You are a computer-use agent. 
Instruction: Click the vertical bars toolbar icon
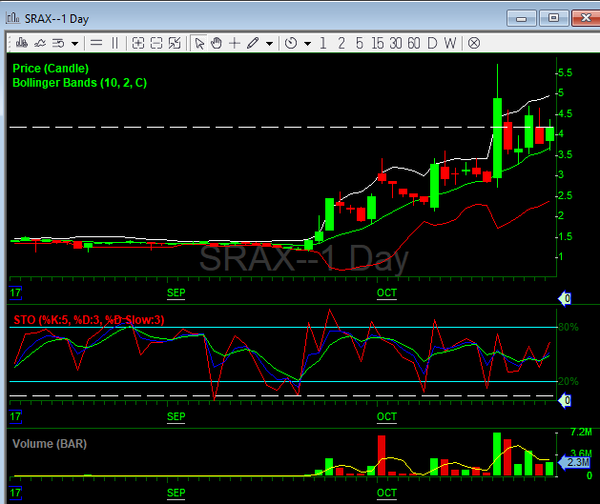pos(114,43)
